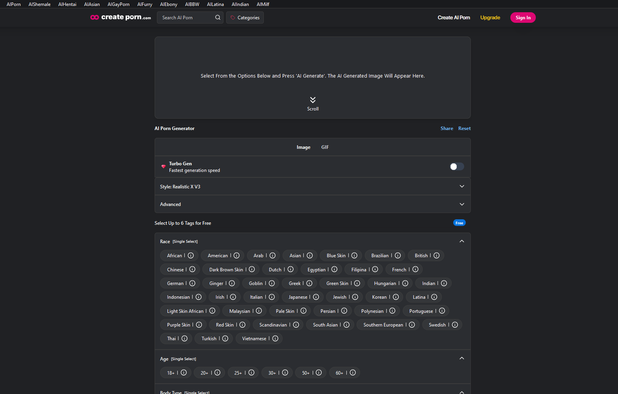Image resolution: width=618 pixels, height=394 pixels.
Task: Click the Sign In button
Action: tap(523, 17)
